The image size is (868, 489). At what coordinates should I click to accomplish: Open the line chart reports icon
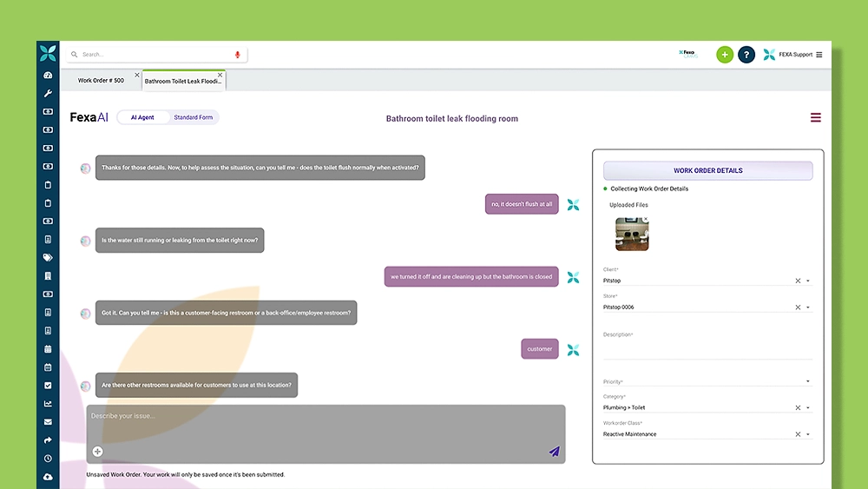[48, 404]
